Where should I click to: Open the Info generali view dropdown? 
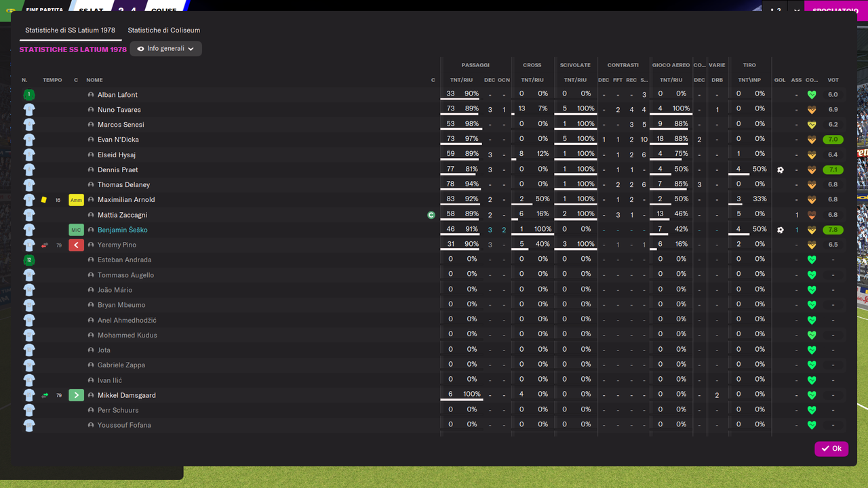coord(165,49)
